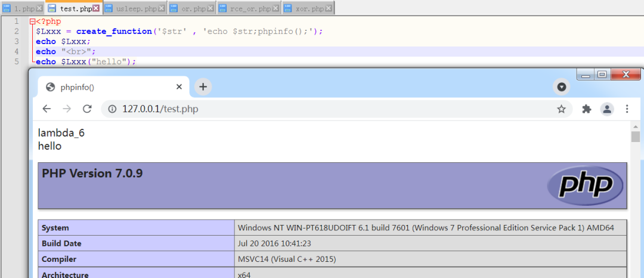Click the address bar showing 127.0.0.1/test.php

click(x=336, y=109)
